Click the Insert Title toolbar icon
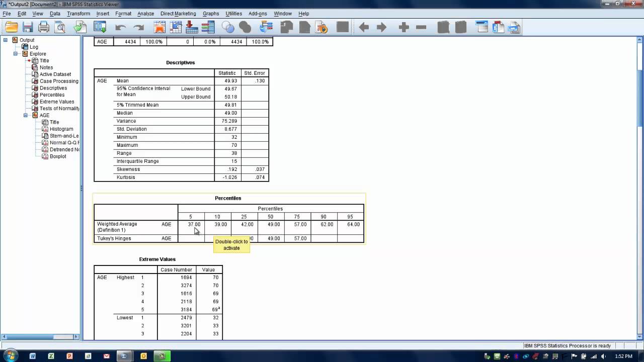This screenshot has height=362, width=644. [x=498, y=28]
